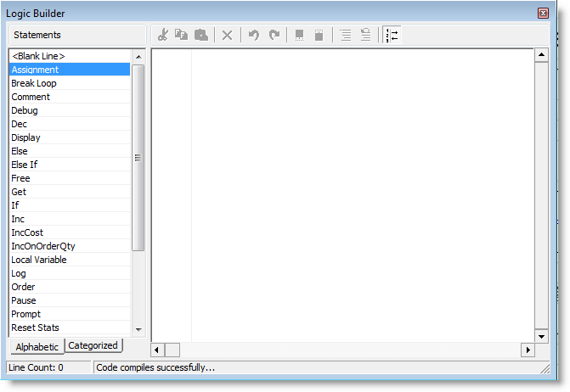
Task: Toggle the line numbers button
Action: point(392,35)
